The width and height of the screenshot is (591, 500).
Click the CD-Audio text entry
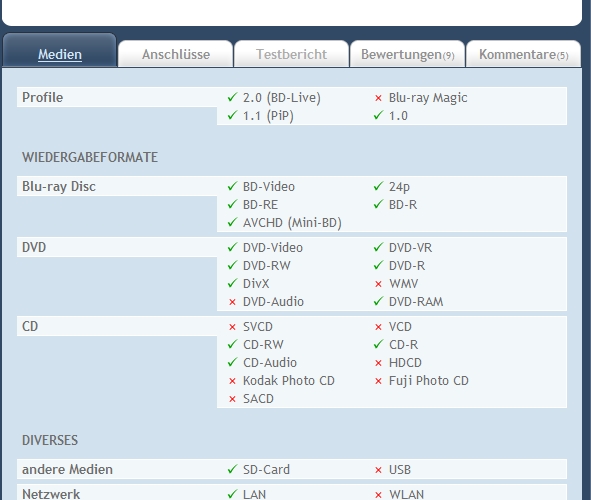[270, 362]
